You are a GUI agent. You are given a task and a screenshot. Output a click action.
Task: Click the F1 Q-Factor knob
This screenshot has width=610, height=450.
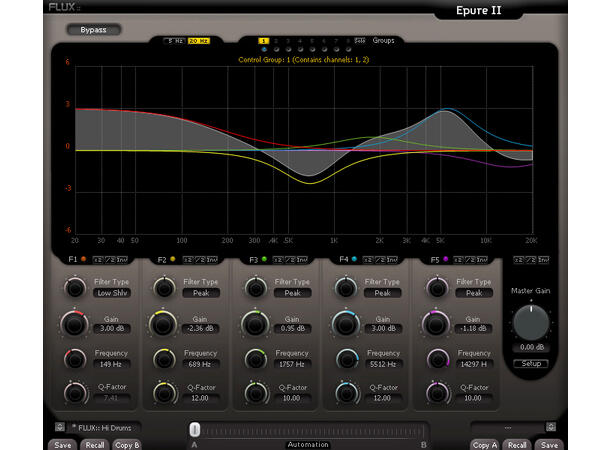pos(75,394)
